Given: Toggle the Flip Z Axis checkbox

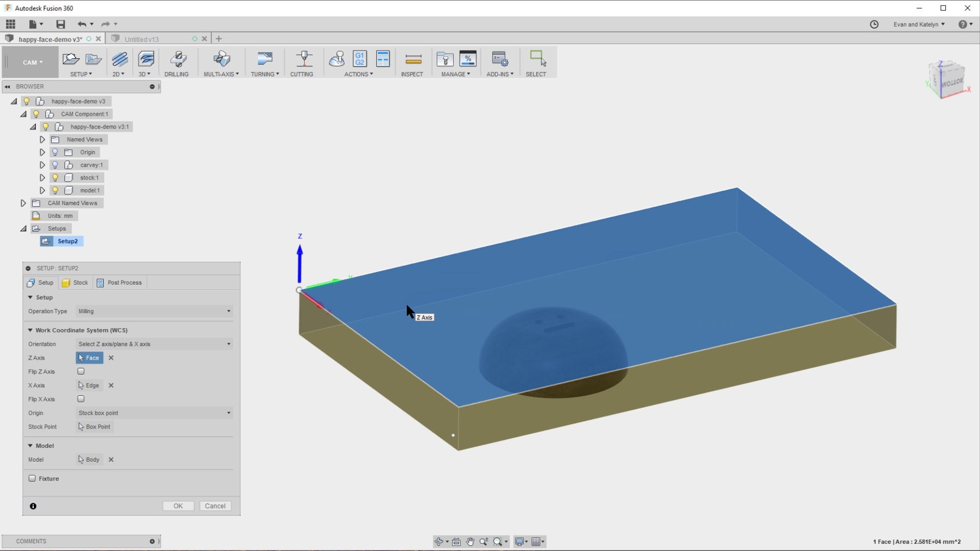Looking at the screenshot, I should point(81,371).
